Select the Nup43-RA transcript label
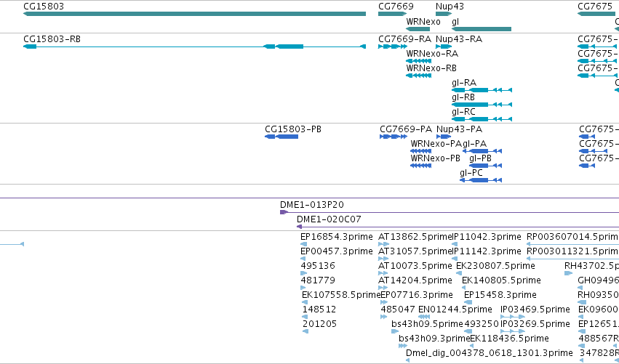619x364 pixels. (x=459, y=39)
